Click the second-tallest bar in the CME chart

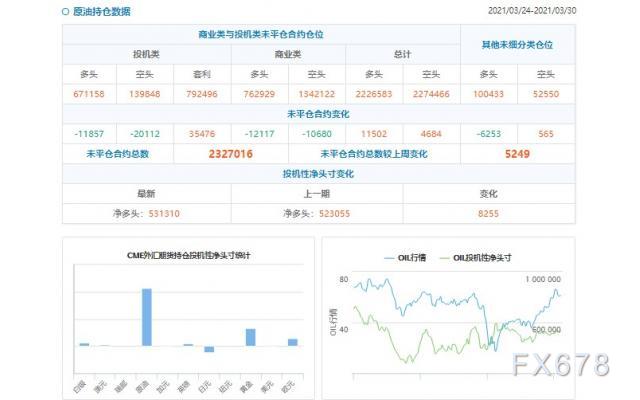pyautogui.click(x=251, y=337)
